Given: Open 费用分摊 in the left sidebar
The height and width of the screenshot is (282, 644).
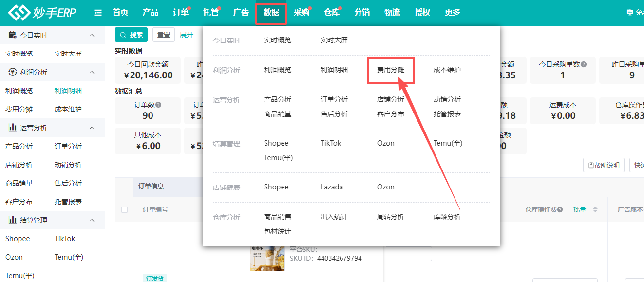Looking at the screenshot, I should (19, 109).
